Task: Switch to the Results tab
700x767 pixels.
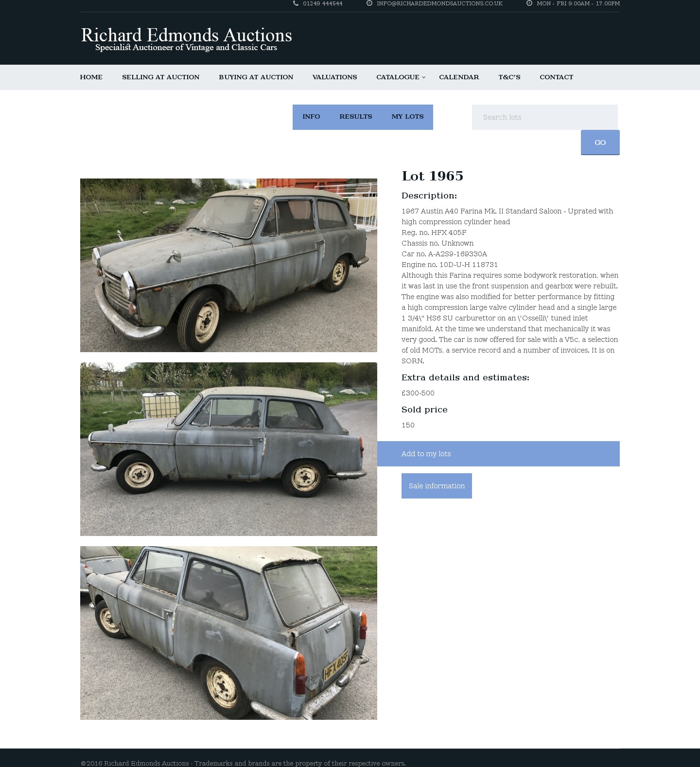Action: tap(356, 117)
